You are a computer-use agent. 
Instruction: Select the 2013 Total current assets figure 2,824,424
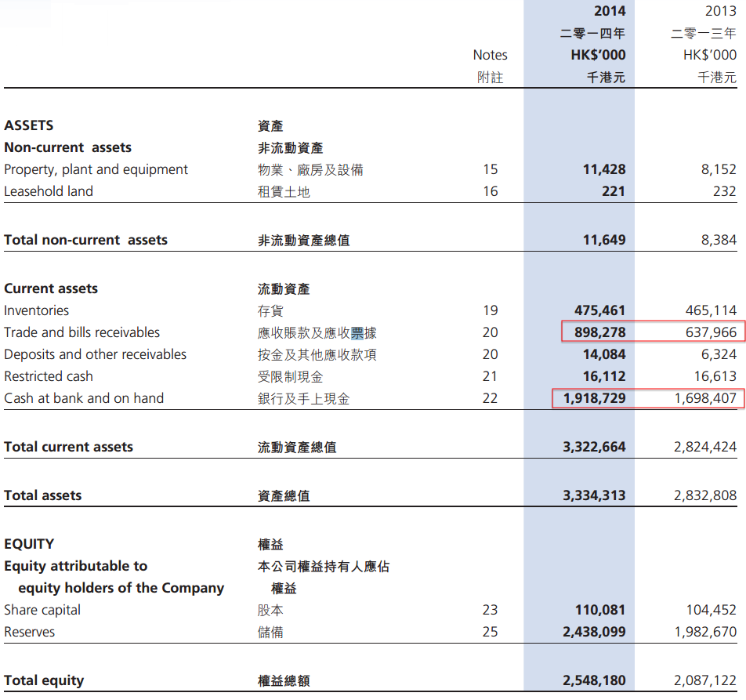click(x=704, y=447)
